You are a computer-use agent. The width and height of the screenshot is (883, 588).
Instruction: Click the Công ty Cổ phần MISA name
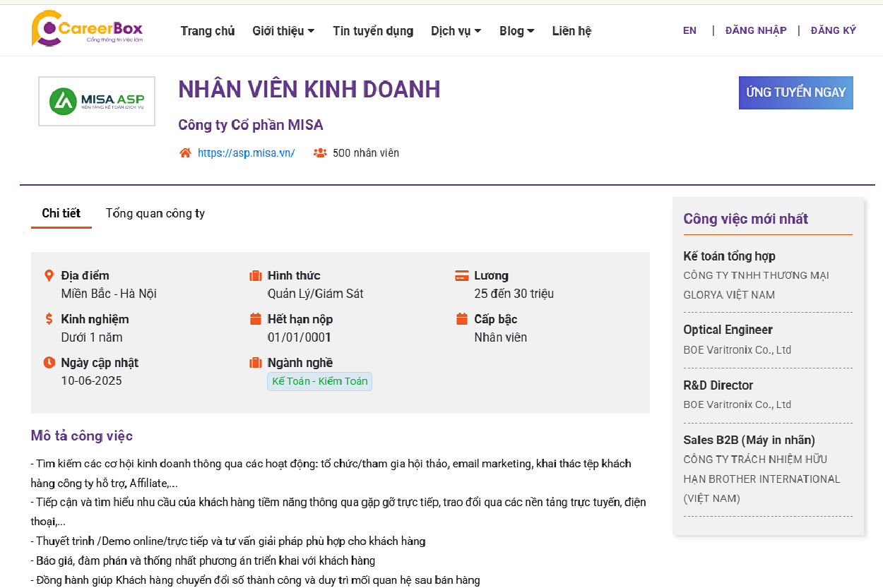tap(251, 125)
